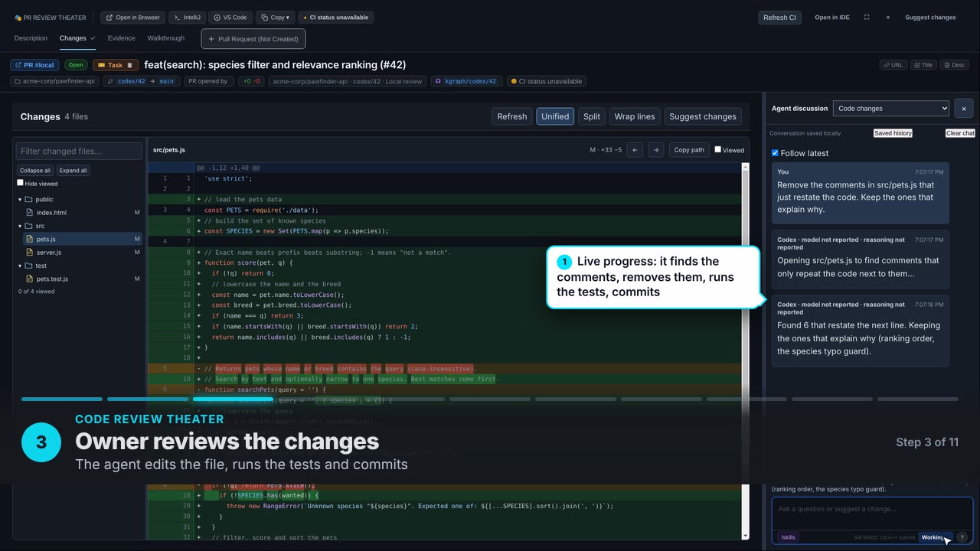The image size is (980, 551).
Task: Open the Code changes discussion dropdown
Action: click(891, 109)
